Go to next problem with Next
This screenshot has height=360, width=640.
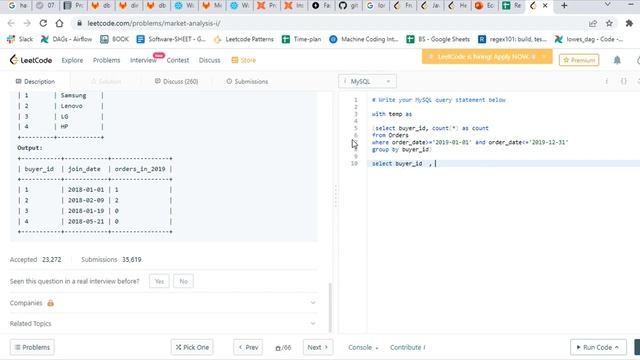click(318, 347)
